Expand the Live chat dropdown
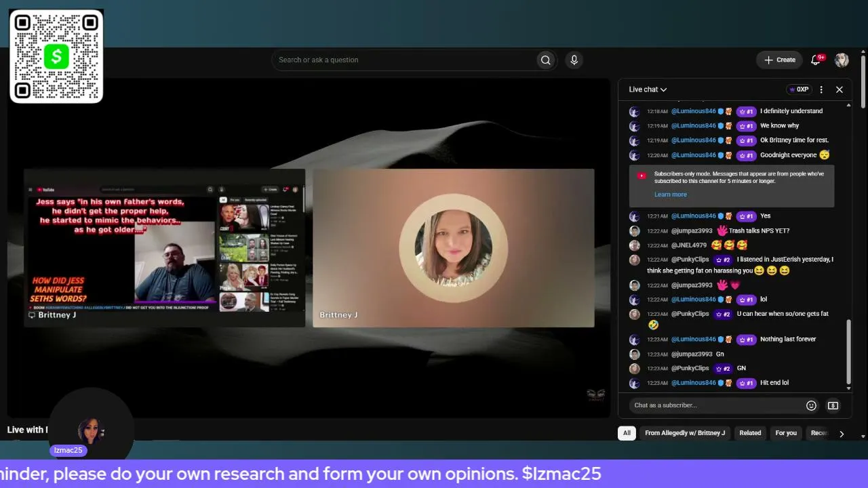The image size is (868, 488). 648,89
